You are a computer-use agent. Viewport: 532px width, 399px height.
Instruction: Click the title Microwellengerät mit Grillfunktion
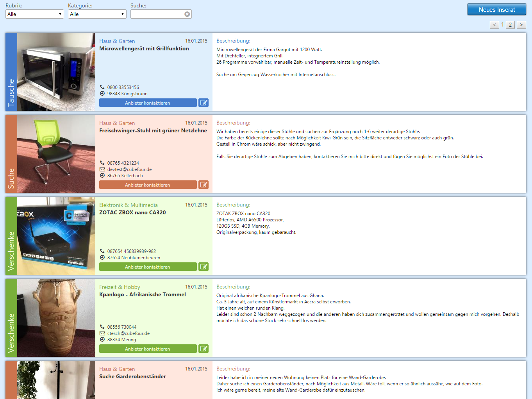(144, 48)
